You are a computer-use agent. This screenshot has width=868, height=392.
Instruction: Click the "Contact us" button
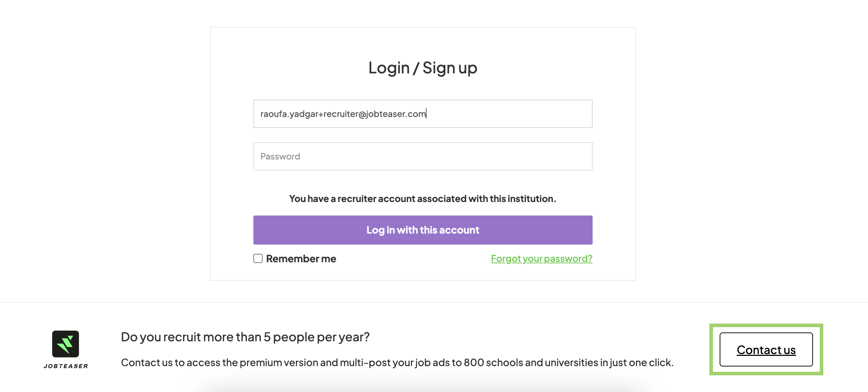[x=766, y=350]
